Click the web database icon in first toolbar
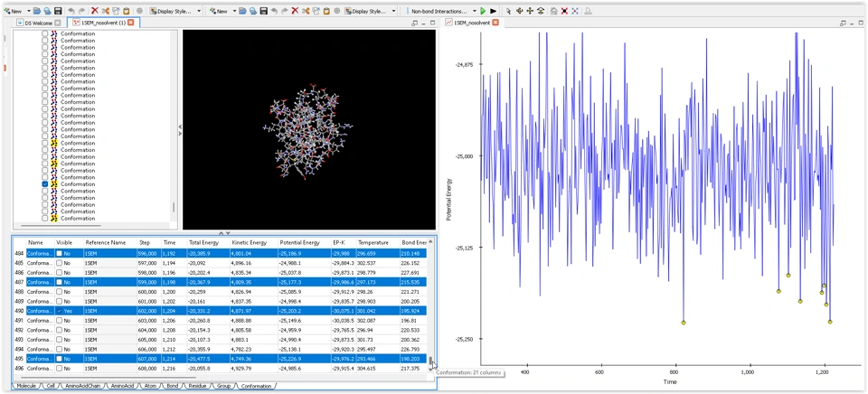 (x=47, y=11)
